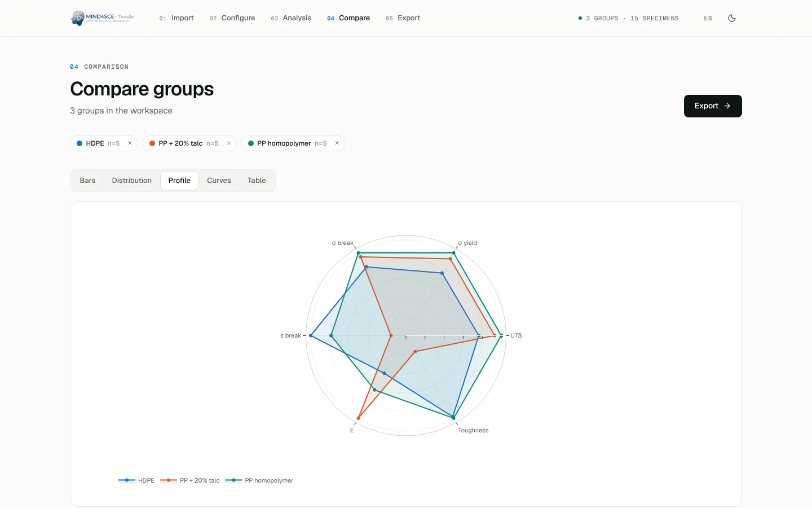Open the Configure step
The image size is (812, 508).
(x=232, y=18)
